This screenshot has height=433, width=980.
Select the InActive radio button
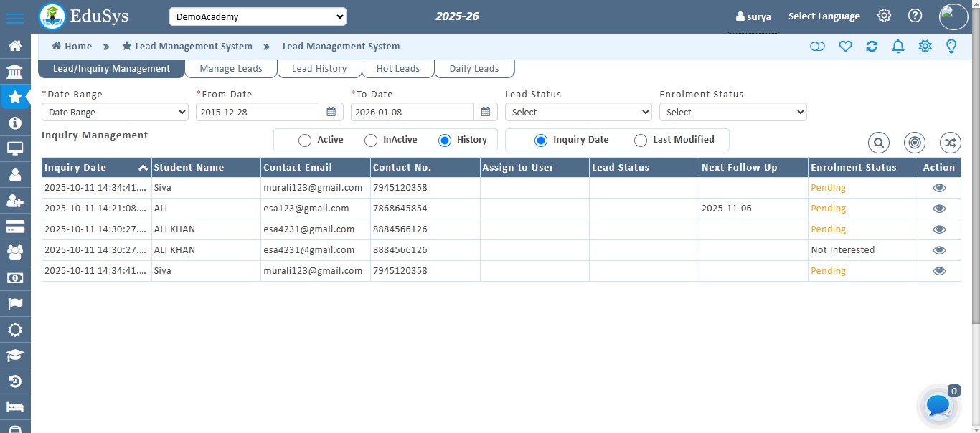point(371,141)
